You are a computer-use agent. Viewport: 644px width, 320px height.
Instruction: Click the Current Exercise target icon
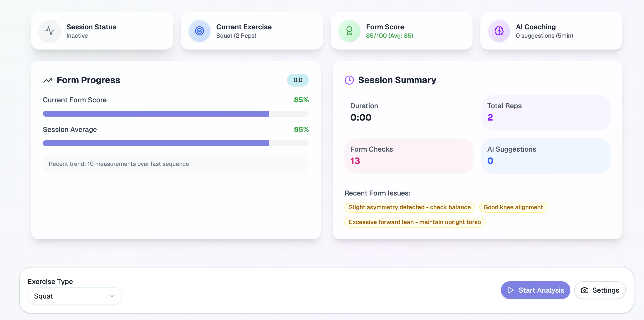[x=199, y=31]
